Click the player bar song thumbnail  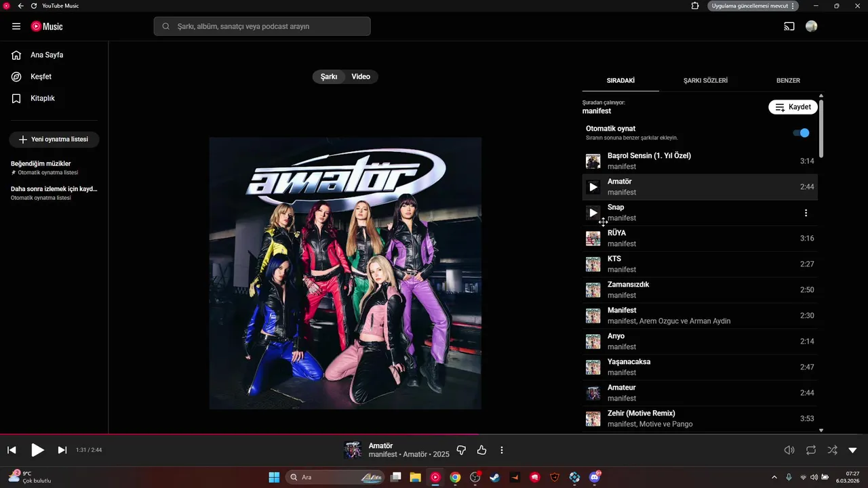[353, 450]
